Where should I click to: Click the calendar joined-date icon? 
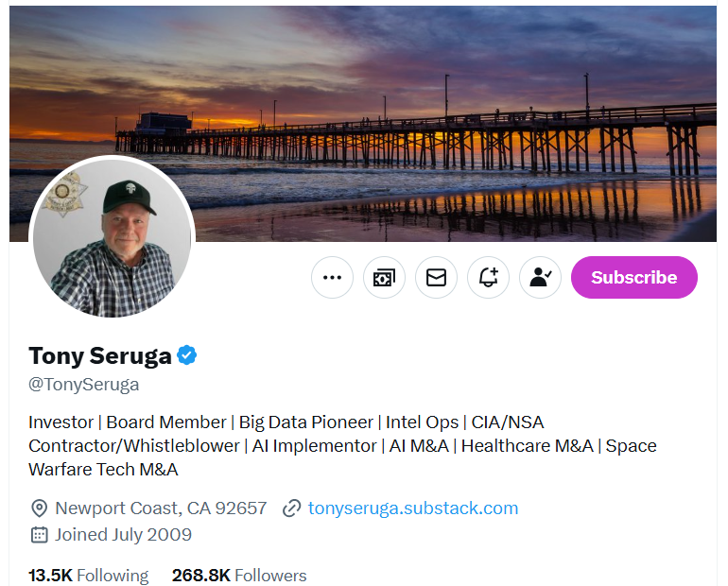(x=39, y=535)
